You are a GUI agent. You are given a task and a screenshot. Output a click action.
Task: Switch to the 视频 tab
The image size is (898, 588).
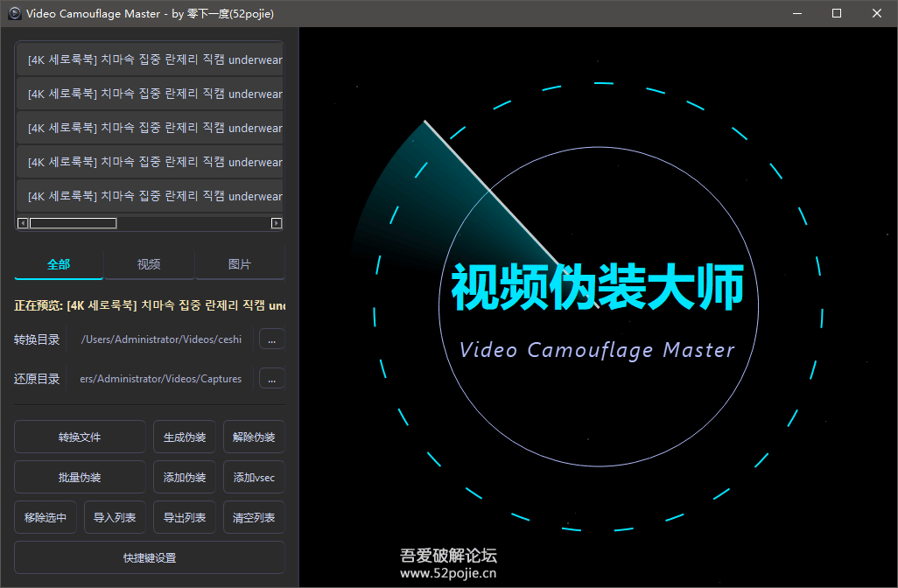coord(149,264)
